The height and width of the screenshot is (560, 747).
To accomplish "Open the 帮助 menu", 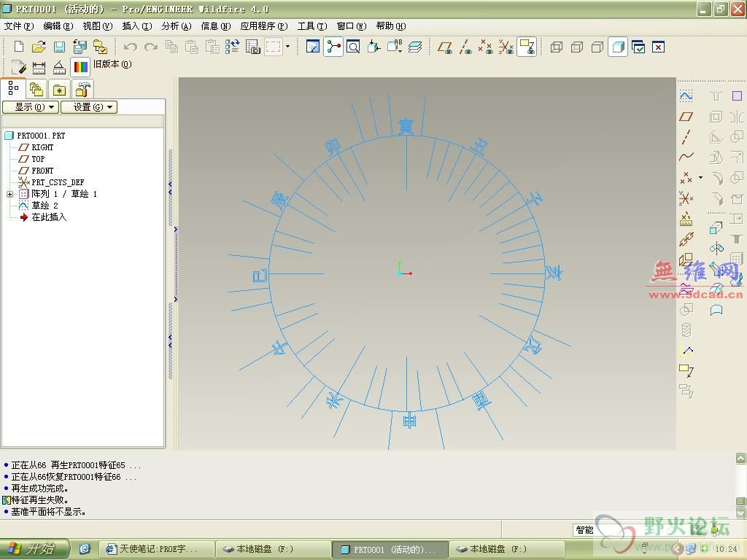I will pyautogui.click(x=391, y=26).
